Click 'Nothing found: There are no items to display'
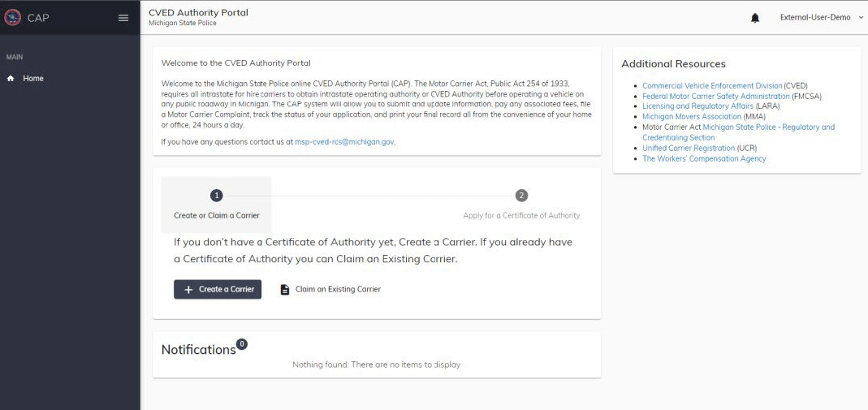The height and width of the screenshot is (410, 868). (377, 365)
